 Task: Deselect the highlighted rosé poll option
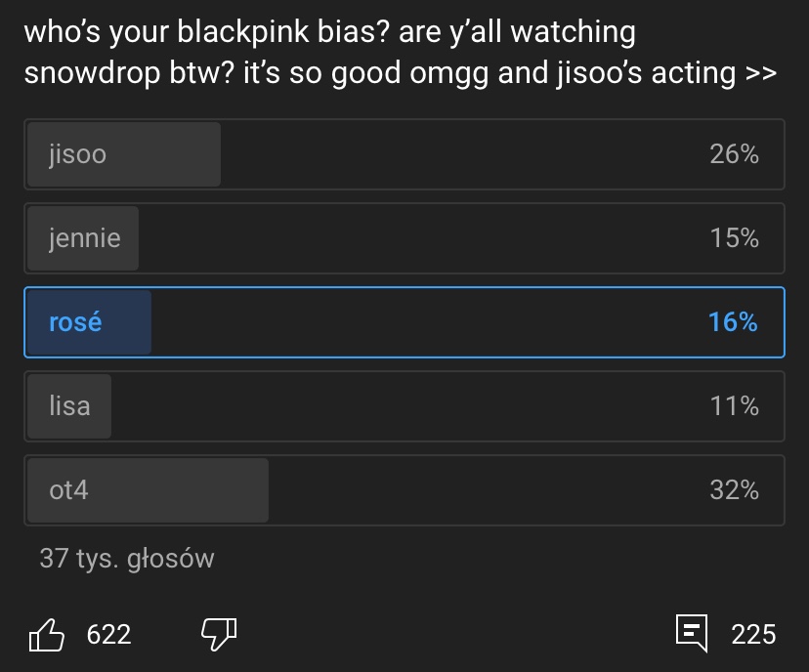click(404, 322)
